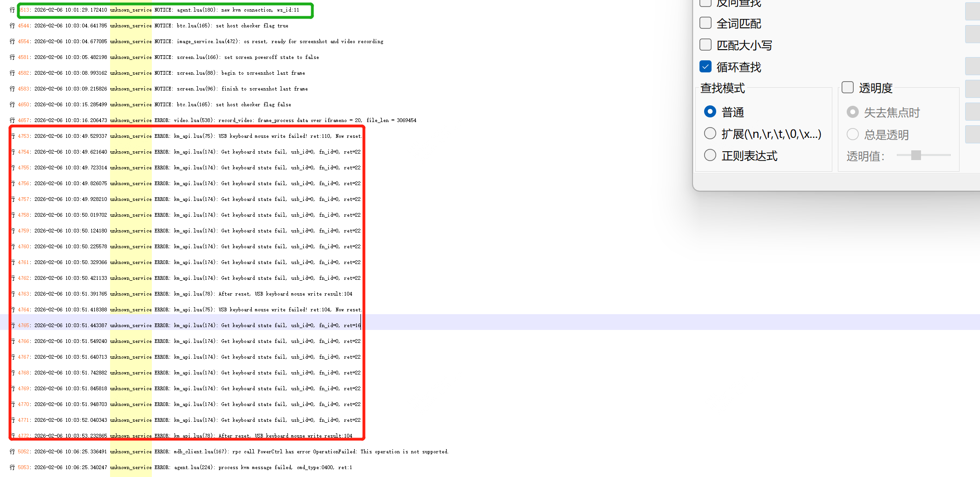Enable the 全词匹配 checkbox
980x477 pixels.
pyautogui.click(x=706, y=23)
